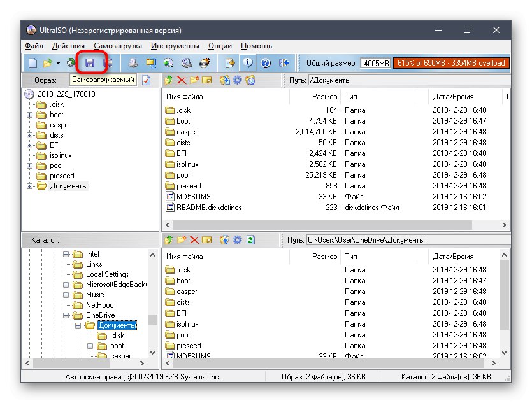Expand the dists folder in image tree
This screenshot has width=532, height=403.
coord(30,135)
